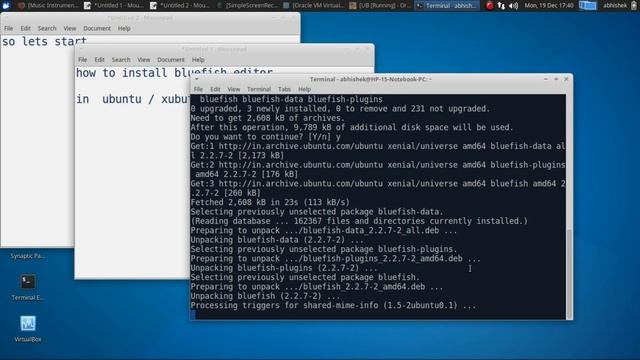Click the 'so lets start' text in Mousepad
This screenshot has width=640, height=360.
pos(44,41)
